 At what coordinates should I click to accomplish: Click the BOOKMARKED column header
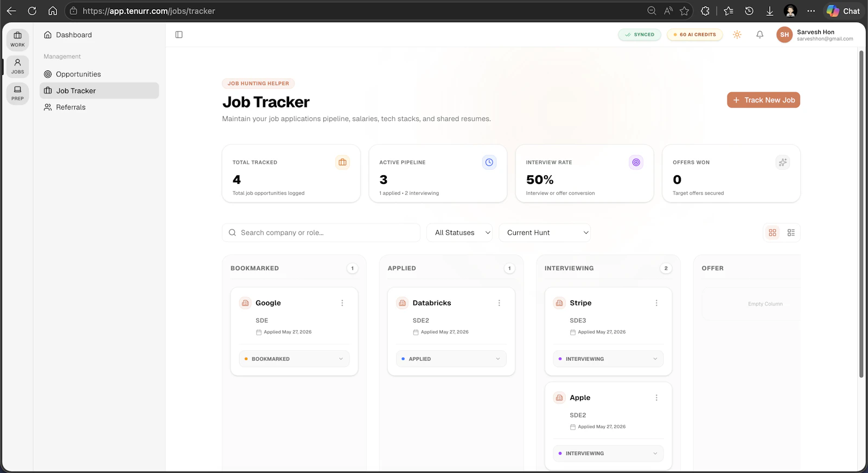[254, 269]
